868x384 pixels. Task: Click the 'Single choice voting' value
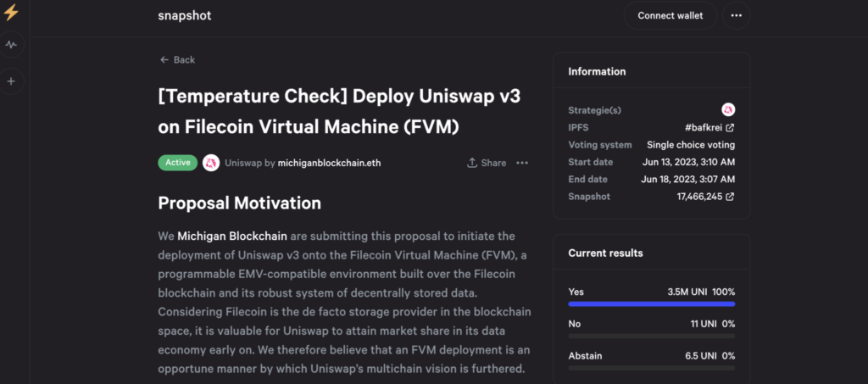click(x=691, y=145)
